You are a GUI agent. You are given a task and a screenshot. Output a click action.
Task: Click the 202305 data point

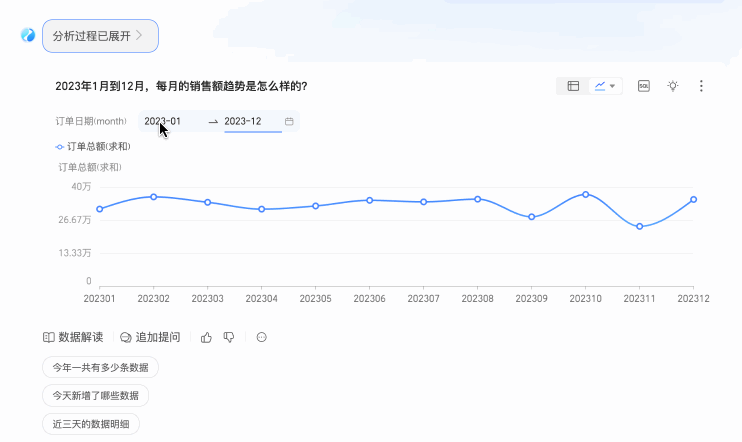point(316,206)
